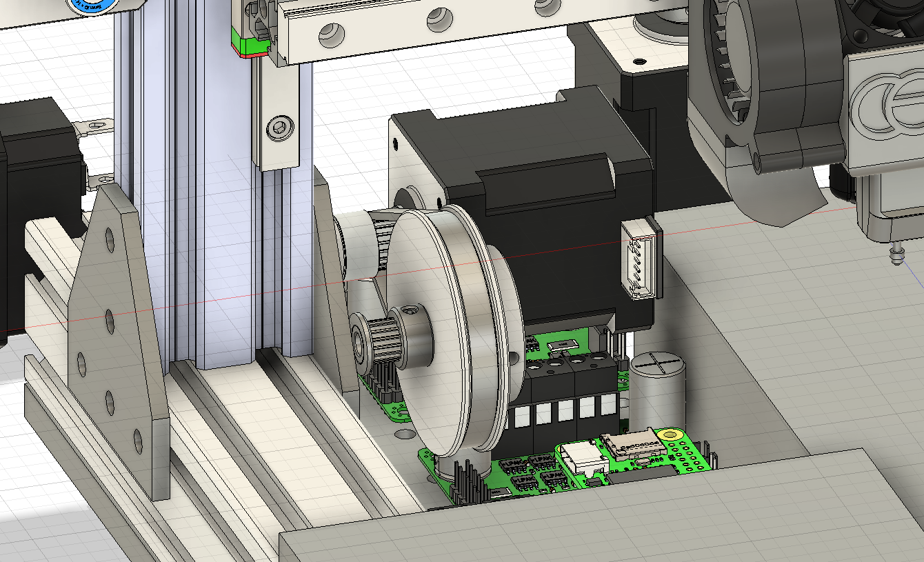924x562 pixels.
Task: Select the white rectangular connector on PCB
Action: 578,457
